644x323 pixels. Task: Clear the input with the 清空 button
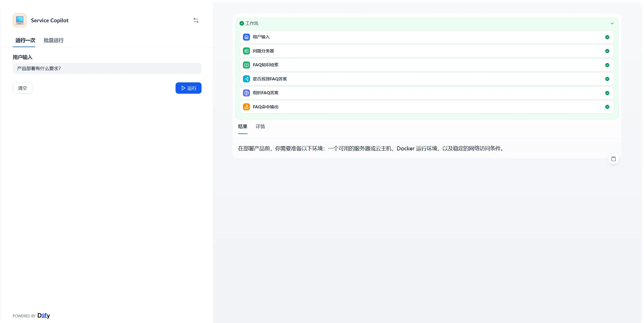pyautogui.click(x=23, y=88)
